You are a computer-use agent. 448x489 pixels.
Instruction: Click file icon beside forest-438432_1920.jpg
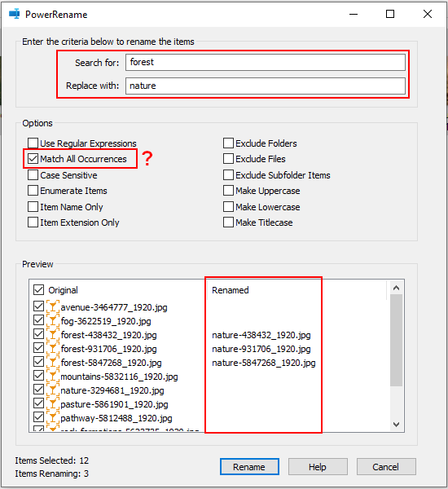pos(53,335)
